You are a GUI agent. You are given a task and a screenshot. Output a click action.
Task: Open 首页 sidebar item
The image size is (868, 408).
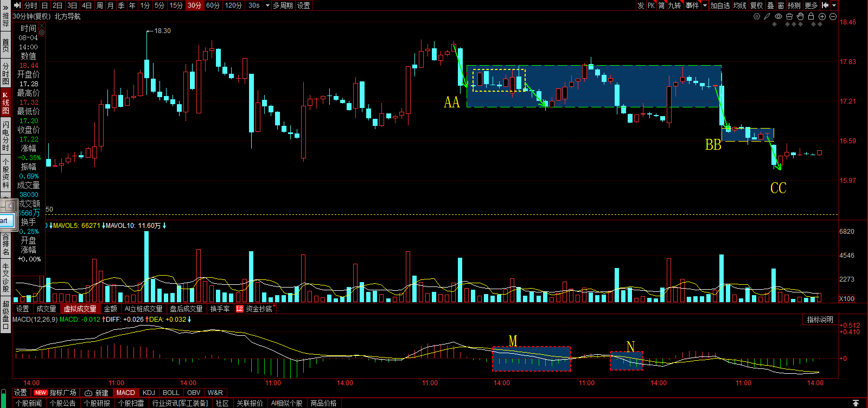coord(5,45)
